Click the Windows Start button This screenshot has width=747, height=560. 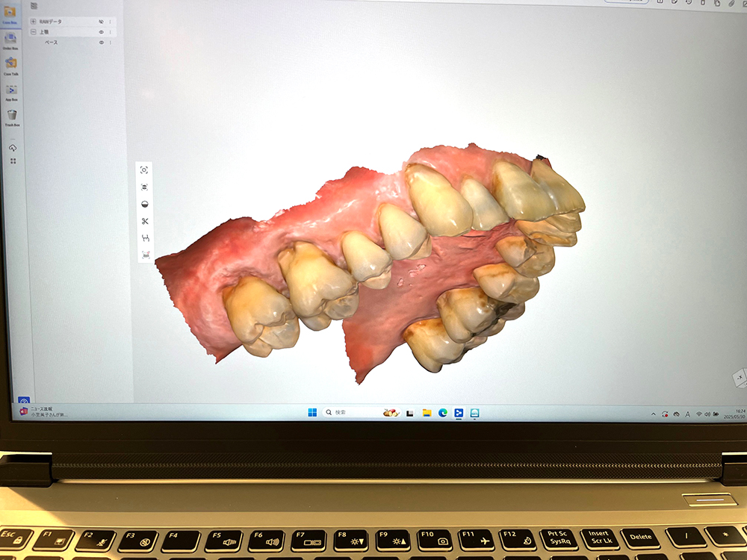(x=312, y=412)
